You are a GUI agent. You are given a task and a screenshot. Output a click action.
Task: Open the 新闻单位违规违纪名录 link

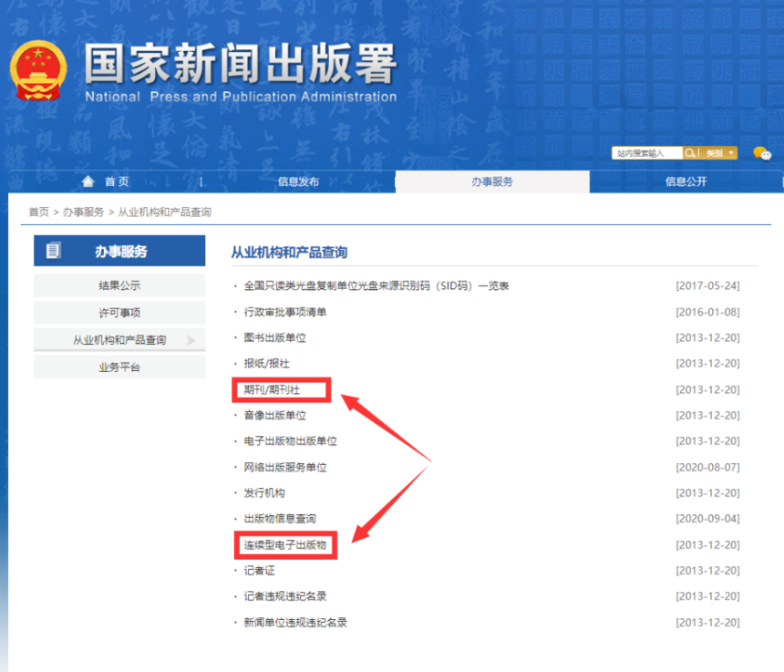click(x=295, y=622)
